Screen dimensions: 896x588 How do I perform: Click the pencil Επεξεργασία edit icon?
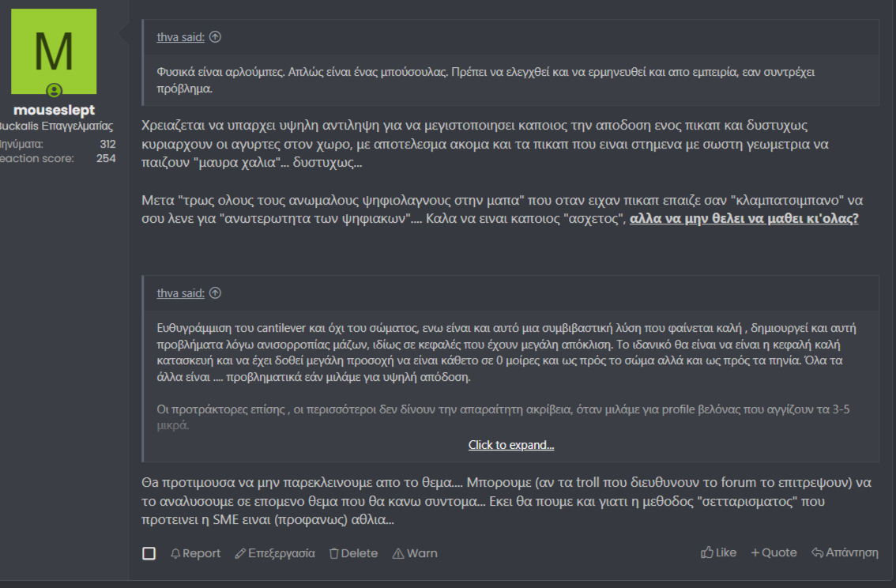coord(240,553)
